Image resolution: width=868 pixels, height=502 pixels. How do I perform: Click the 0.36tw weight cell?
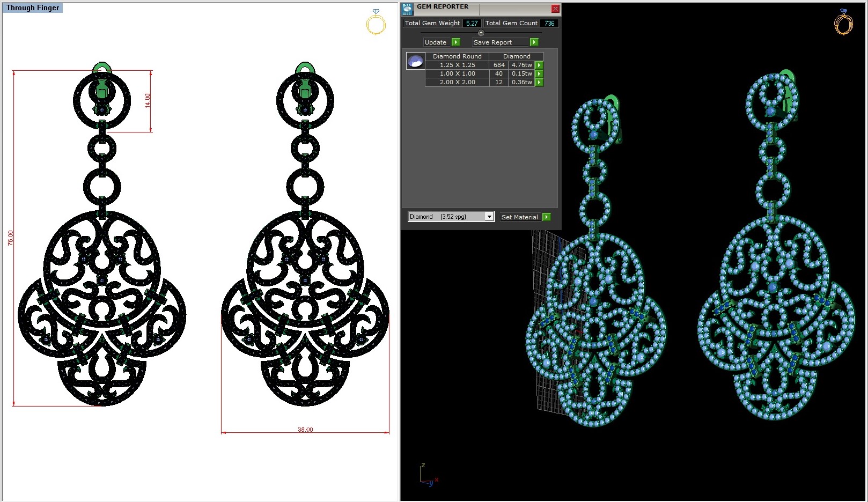click(x=521, y=82)
